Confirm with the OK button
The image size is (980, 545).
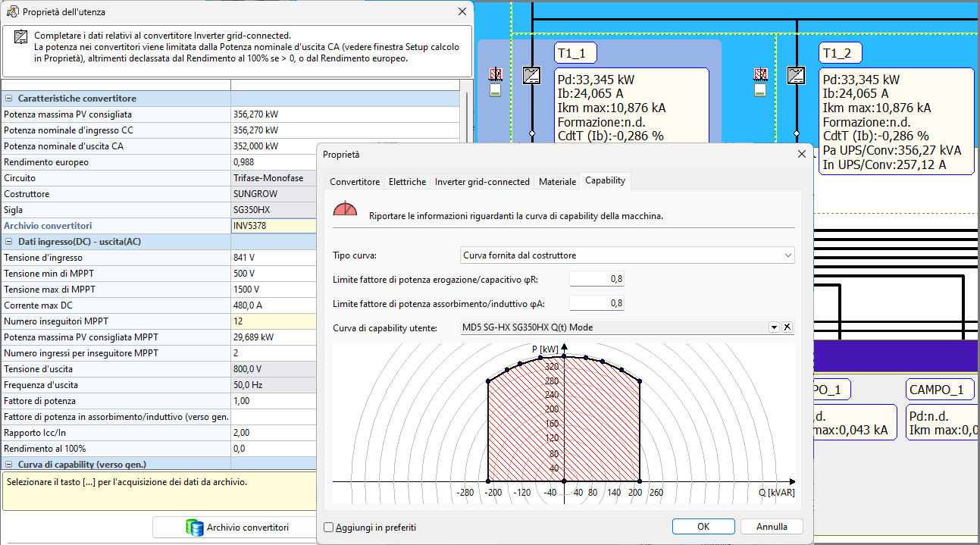coord(703,527)
